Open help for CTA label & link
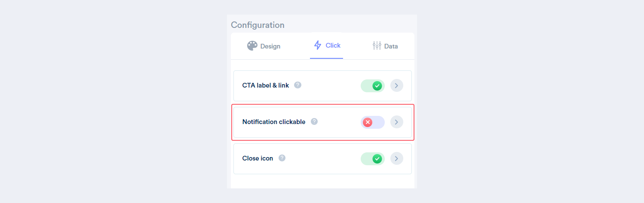Screen dimensions: 644x203 click(x=297, y=85)
